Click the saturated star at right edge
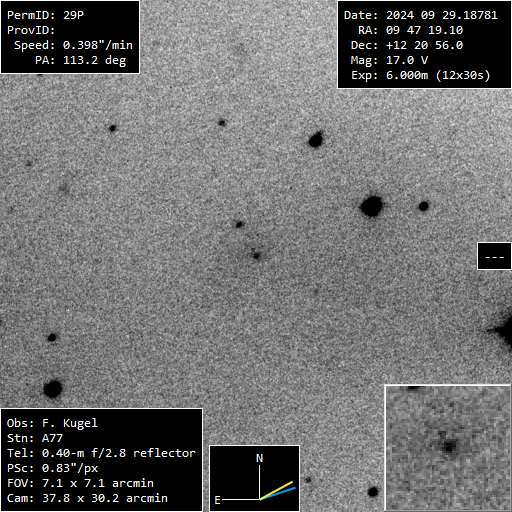Viewport: 512px width, 512px height. click(503, 330)
